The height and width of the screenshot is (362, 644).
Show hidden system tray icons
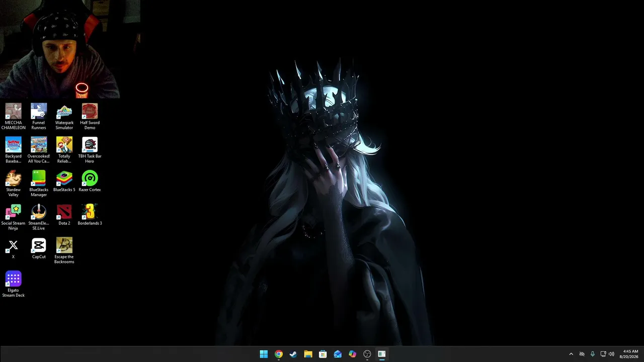click(571, 354)
